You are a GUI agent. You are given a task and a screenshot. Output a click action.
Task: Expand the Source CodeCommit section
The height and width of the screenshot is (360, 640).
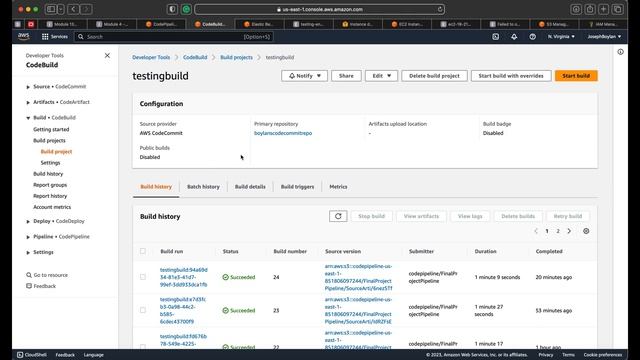coord(28,87)
